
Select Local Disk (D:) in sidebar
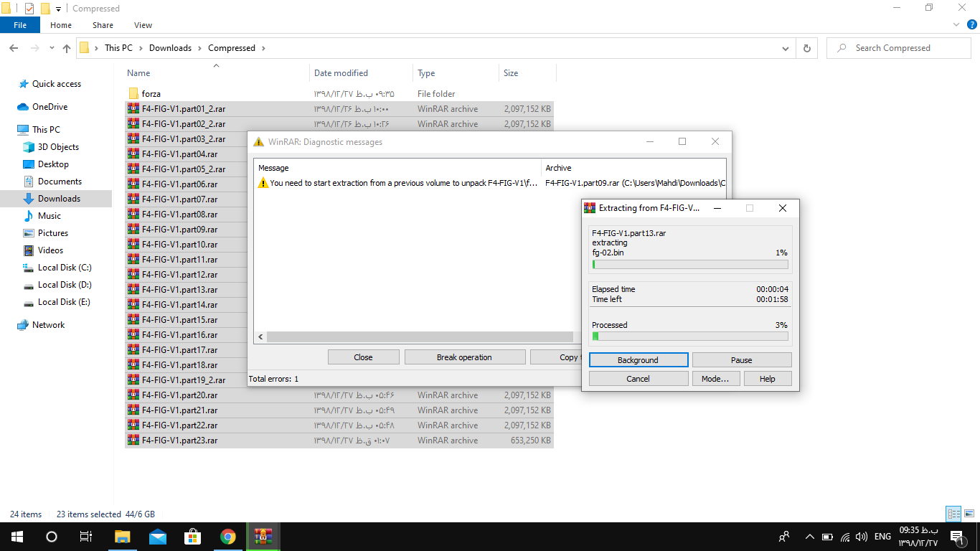pos(65,285)
